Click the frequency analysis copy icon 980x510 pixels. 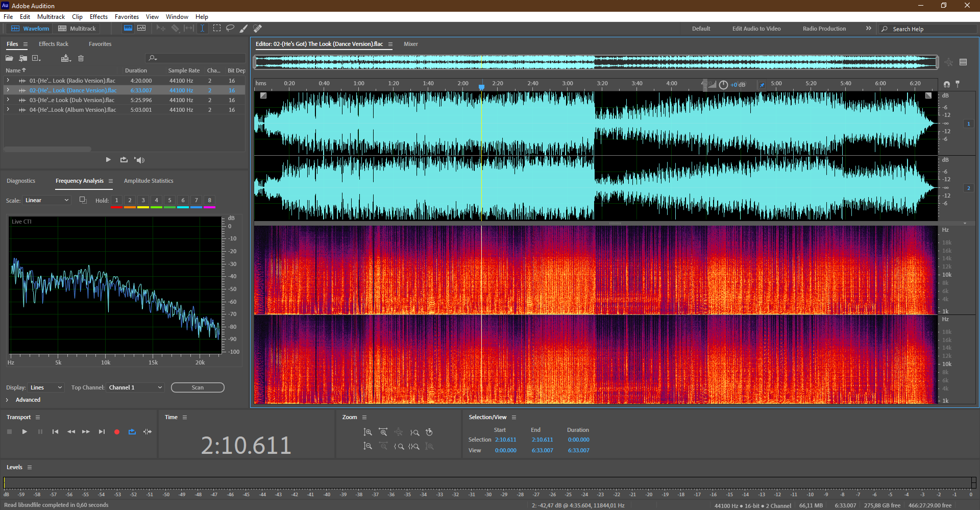(x=83, y=200)
